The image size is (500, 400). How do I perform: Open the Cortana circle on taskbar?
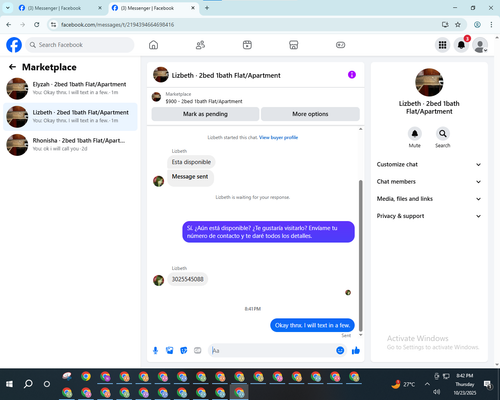(47, 384)
